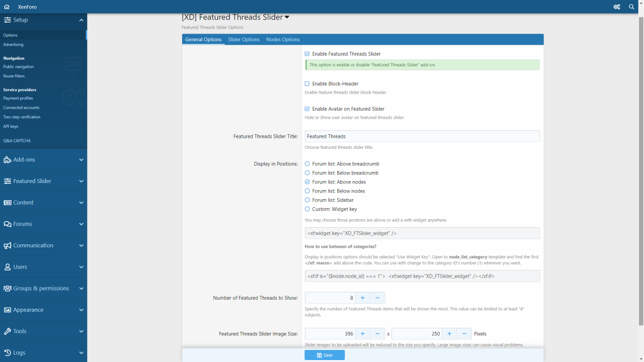Click the Appearance image icon
644x362 pixels.
(x=7, y=310)
